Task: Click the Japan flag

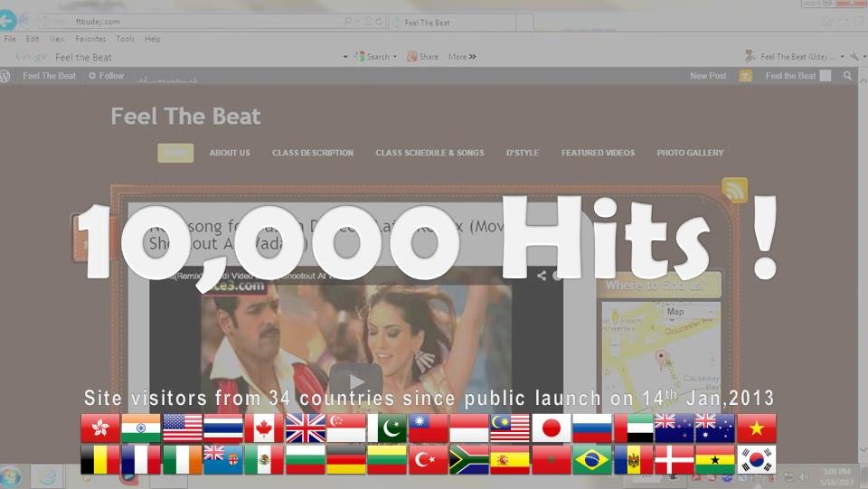Action: pyautogui.click(x=551, y=428)
